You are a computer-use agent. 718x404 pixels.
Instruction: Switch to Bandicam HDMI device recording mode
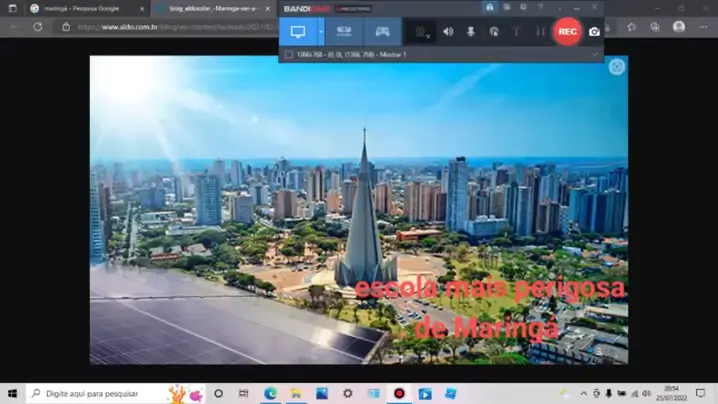click(x=344, y=31)
